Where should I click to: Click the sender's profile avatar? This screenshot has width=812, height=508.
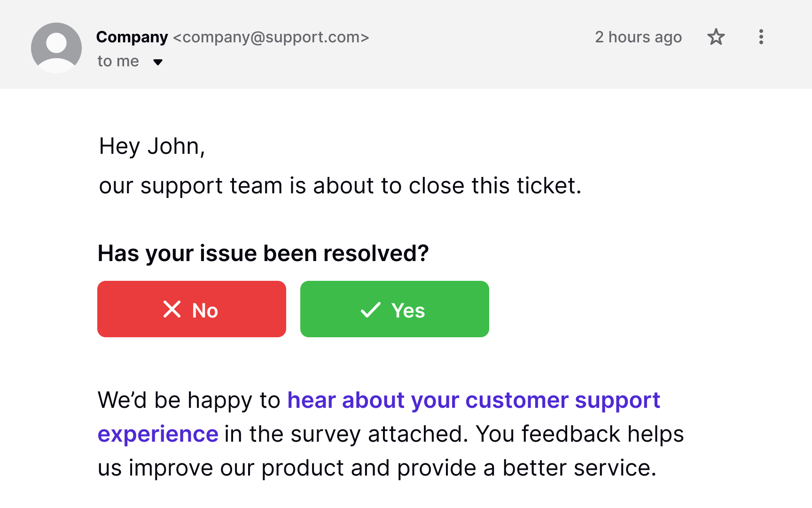(56, 48)
